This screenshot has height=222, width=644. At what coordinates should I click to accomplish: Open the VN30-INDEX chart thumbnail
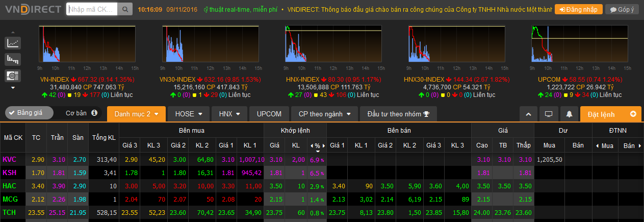210,45
